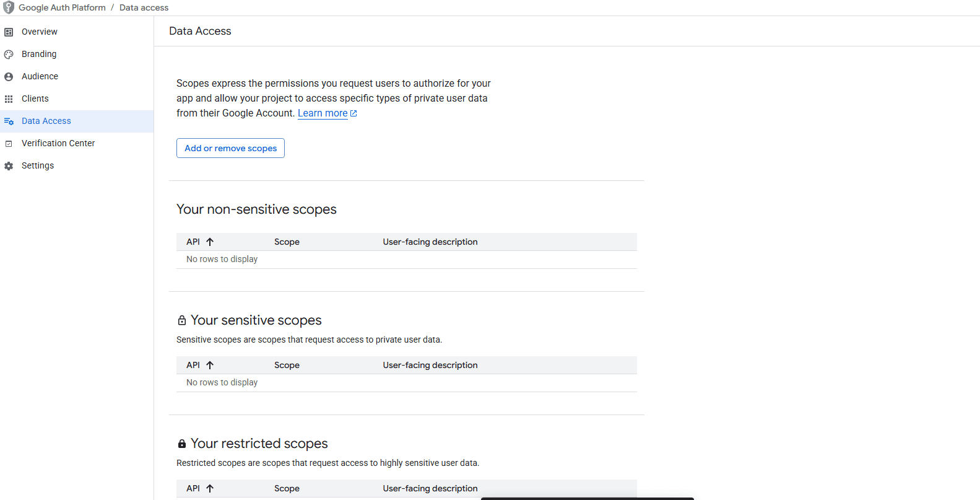Screen dimensions: 980x500
Task: Open the Audience section
Action: [40, 76]
